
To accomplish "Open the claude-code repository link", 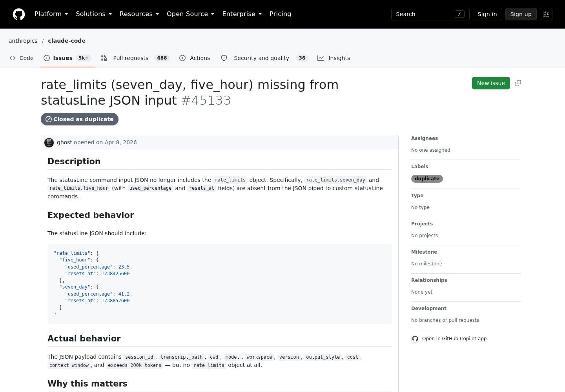I will [x=67, y=41].
